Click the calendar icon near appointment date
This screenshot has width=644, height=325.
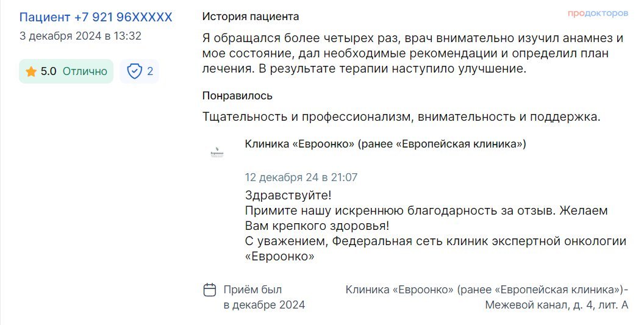point(210,290)
